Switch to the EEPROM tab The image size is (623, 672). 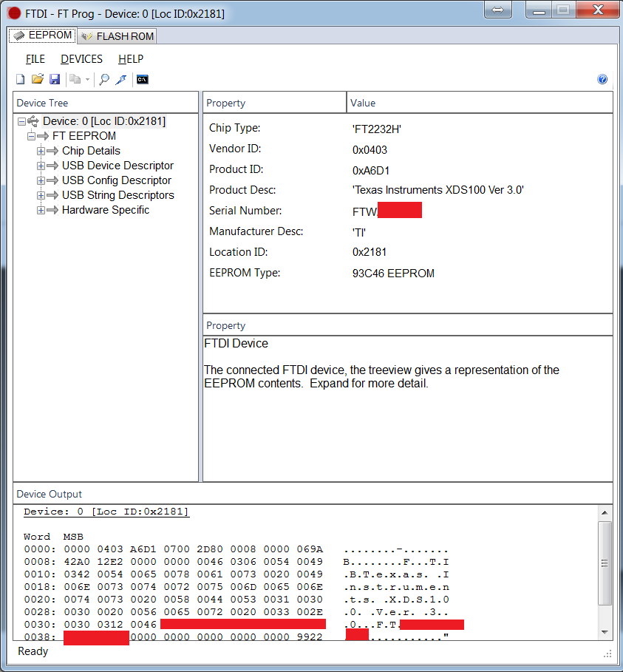point(42,35)
